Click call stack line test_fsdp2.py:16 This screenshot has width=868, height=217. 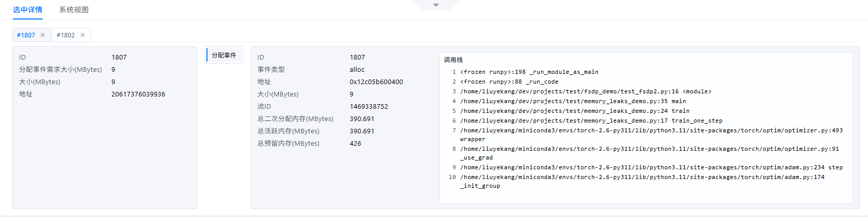coord(586,91)
